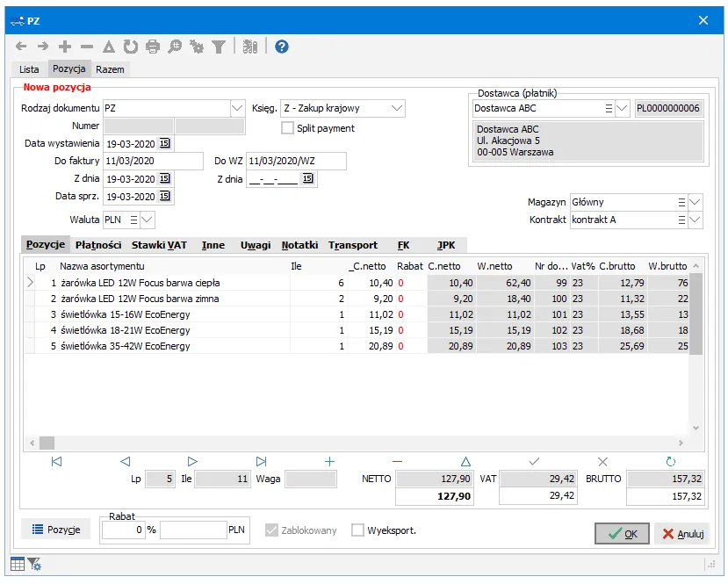Click the vertical scrollbar in positions table
This screenshot has width=728, height=584.
(x=696, y=314)
